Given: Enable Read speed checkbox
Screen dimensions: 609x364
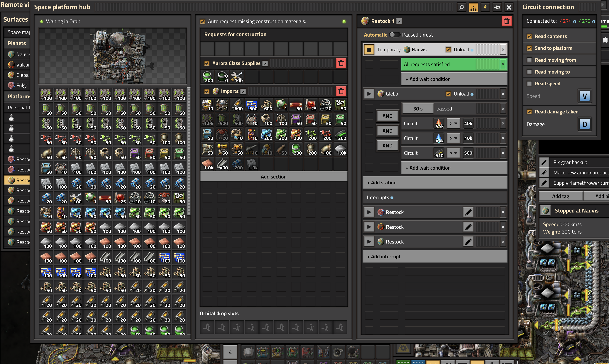Looking at the screenshot, I should tap(529, 84).
